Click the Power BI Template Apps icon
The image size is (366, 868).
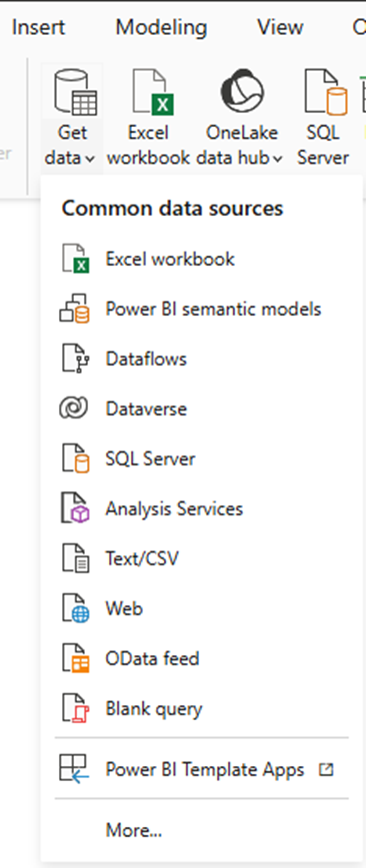(74, 769)
